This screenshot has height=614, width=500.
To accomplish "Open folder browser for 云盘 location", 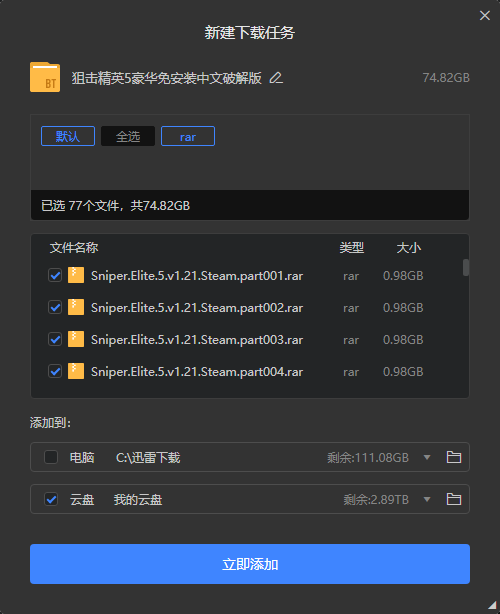I will click(x=454, y=499).
